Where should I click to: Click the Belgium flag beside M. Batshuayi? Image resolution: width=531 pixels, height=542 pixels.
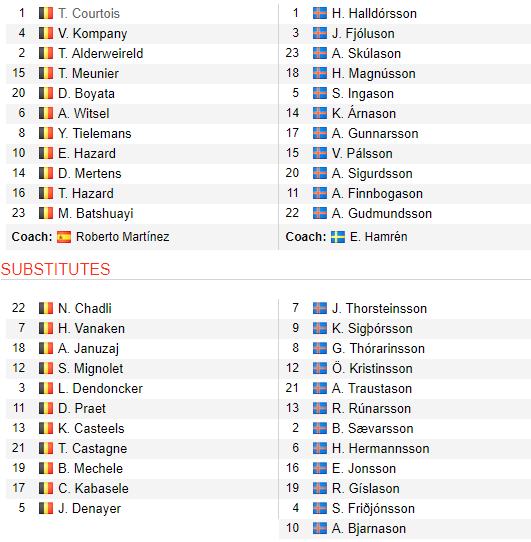pyautogui.click(x=46, y=213)
